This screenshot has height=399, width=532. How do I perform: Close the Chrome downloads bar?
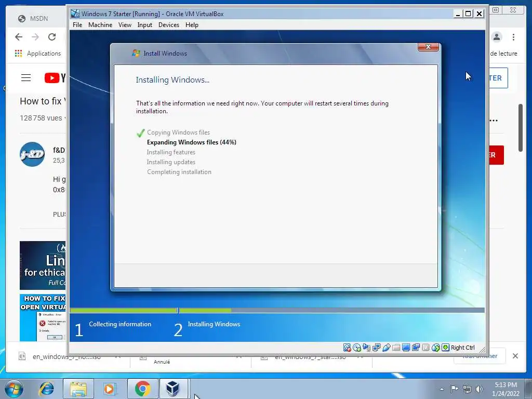click(x=515, y=356)
